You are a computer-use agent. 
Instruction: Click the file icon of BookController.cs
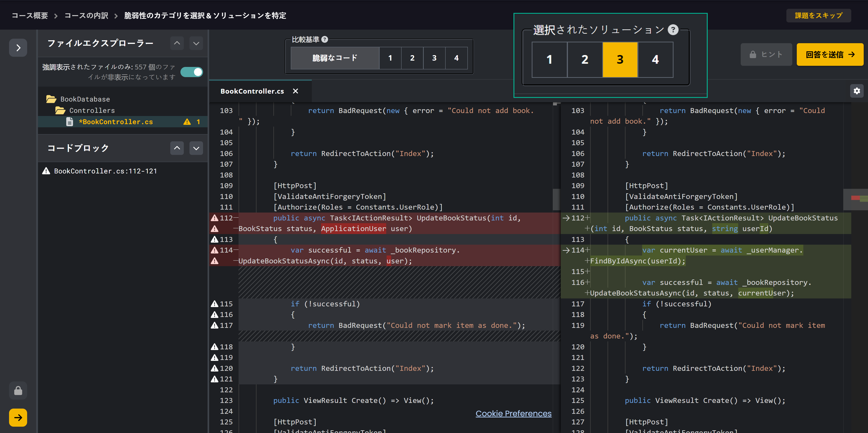[69, 122]
